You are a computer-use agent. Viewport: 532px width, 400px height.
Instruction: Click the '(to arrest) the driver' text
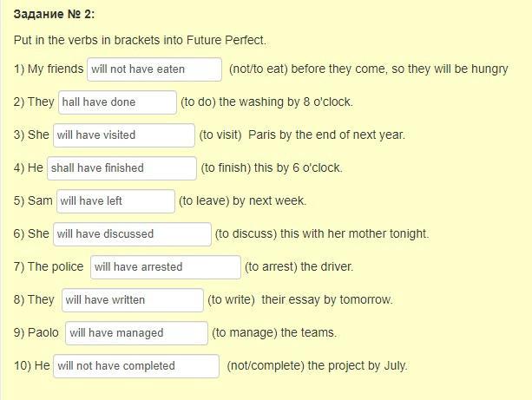[x=299, y=266]
